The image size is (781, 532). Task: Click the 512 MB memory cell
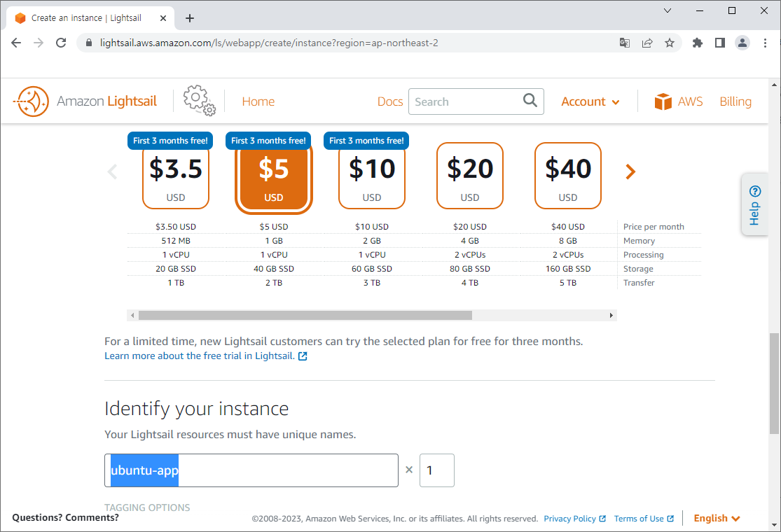coord(176,241)
